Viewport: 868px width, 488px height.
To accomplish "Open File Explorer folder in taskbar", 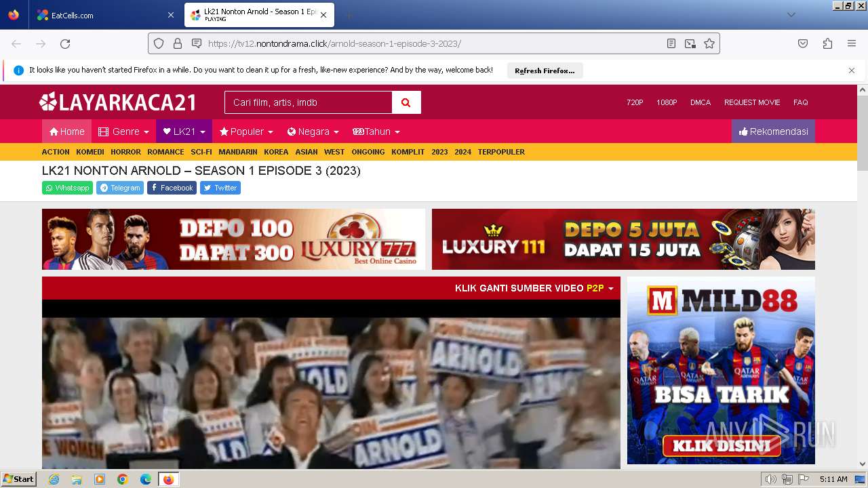I will tap(77, 479).
